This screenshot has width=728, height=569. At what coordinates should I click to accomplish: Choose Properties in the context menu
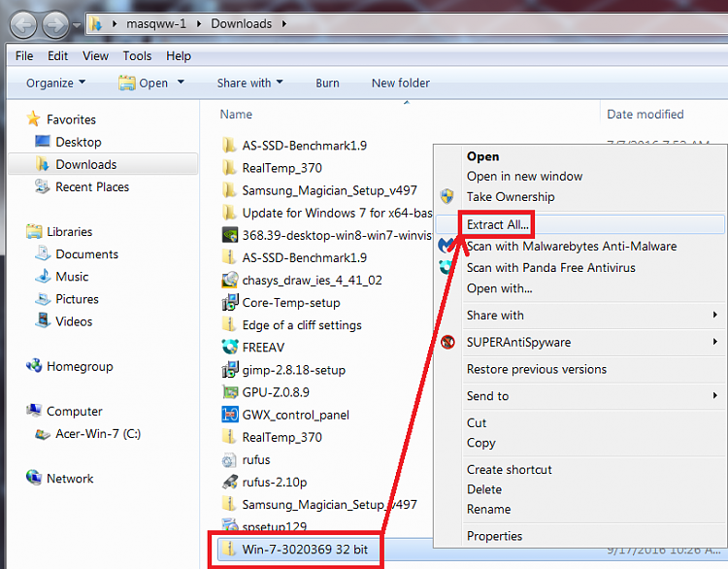click(494, 536)
